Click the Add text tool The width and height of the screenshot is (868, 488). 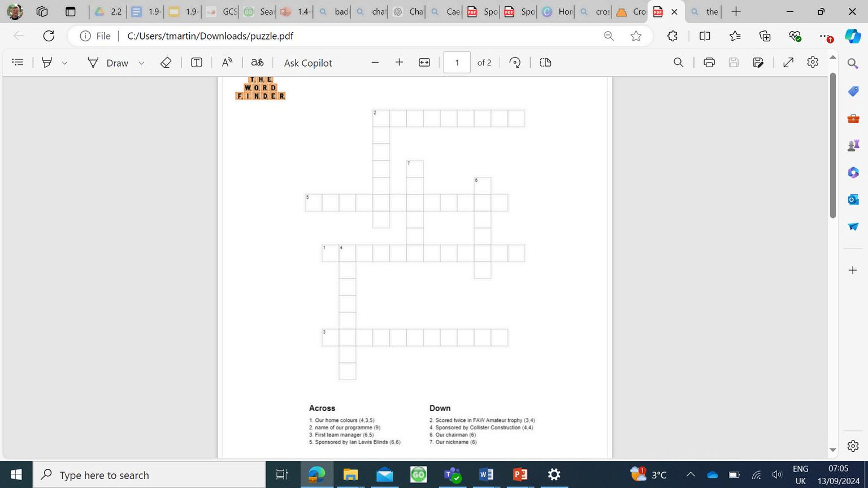pos(196,62)
